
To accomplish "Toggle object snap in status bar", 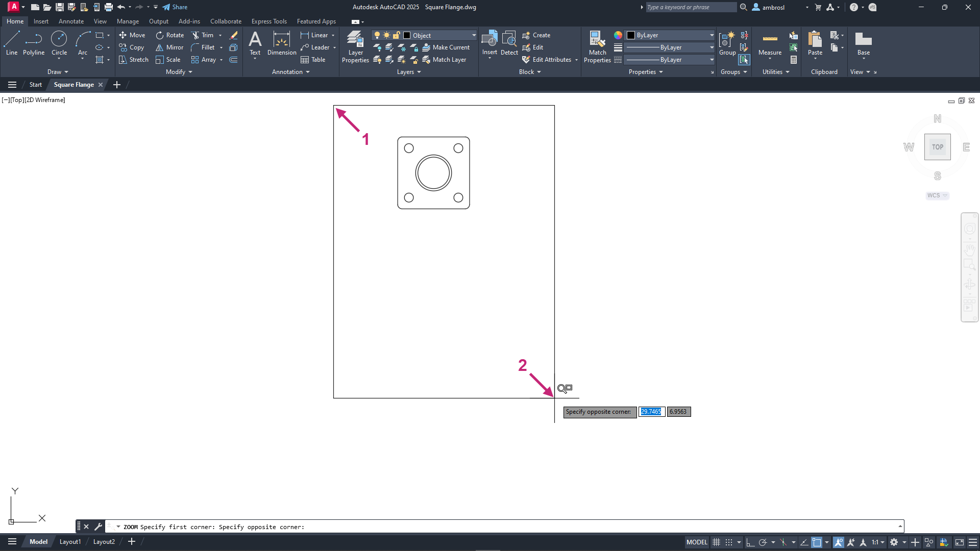I will click(817, 542).
